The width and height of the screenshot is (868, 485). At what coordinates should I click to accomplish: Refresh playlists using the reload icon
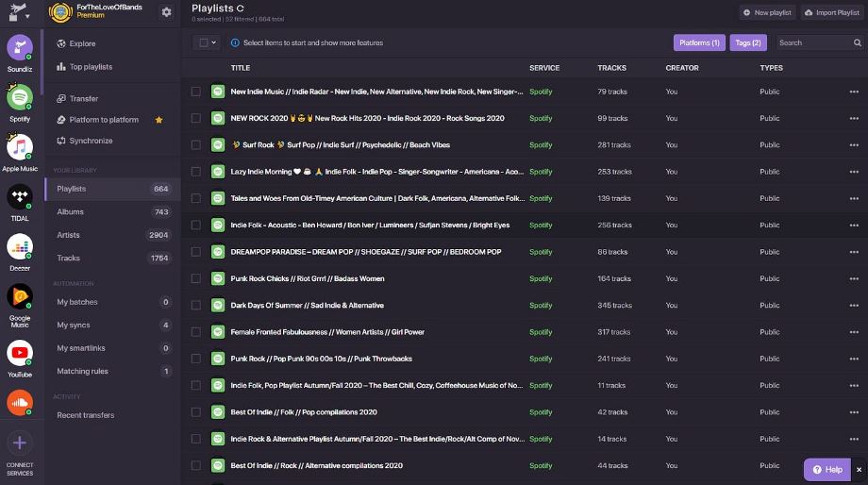pos(241,8)
